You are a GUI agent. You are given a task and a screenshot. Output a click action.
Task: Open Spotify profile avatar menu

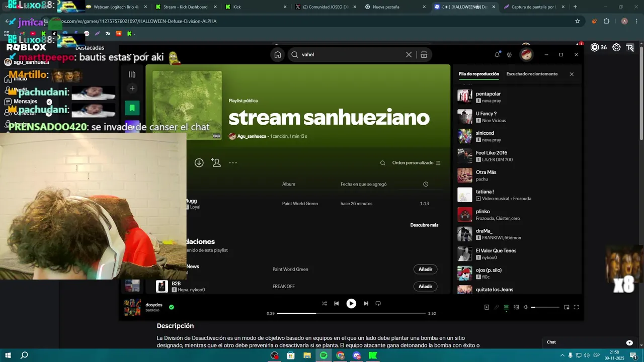(526, 54)
